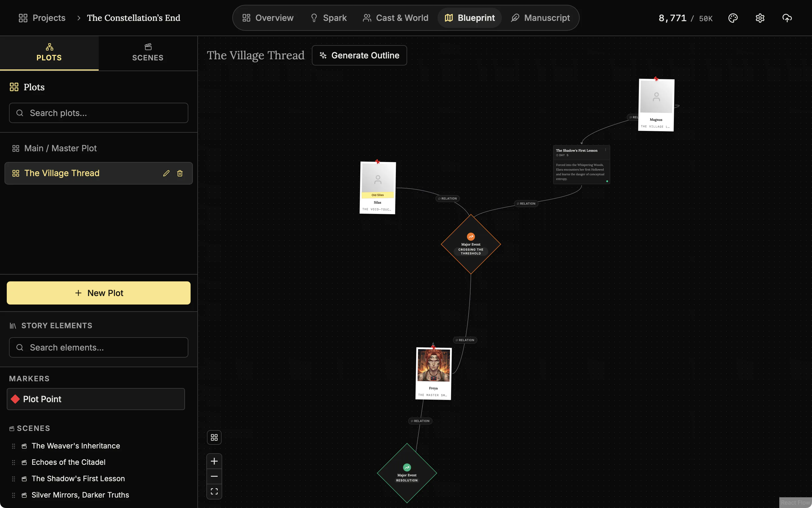
Task: Click the Projects grid icon
Action: [x=23, y=18]
